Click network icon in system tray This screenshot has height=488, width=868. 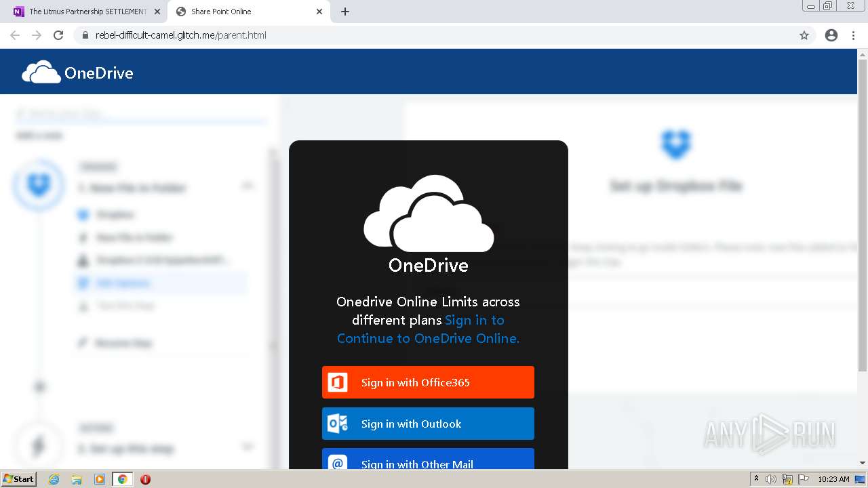click(787, 479)
